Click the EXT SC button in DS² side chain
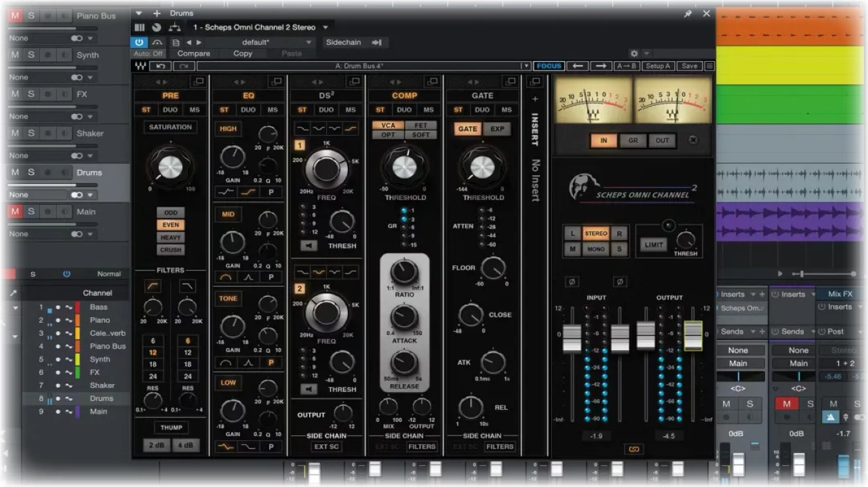 (x=326, y=446)
